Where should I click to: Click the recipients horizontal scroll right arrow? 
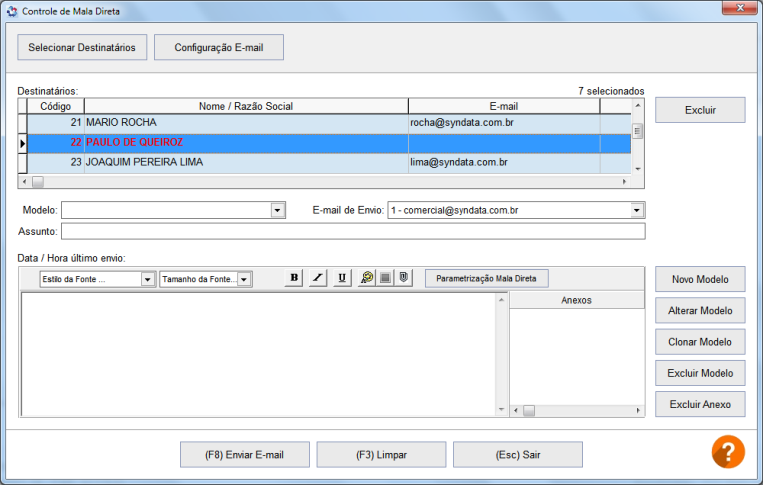624,181
